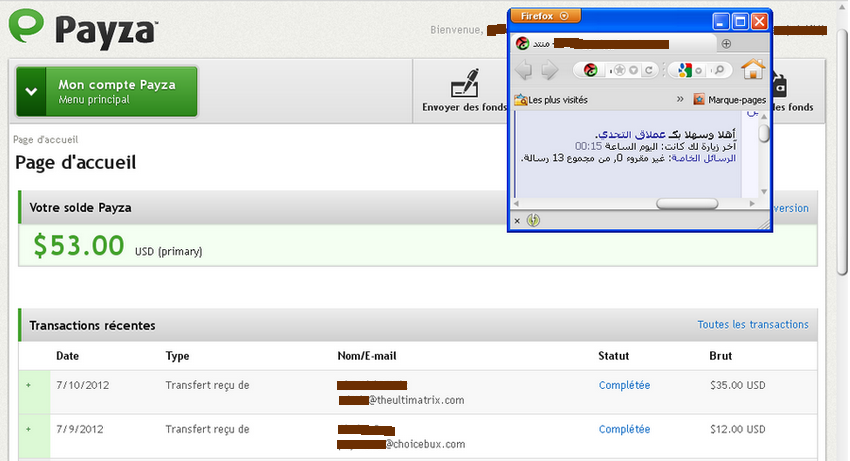The height and width of the screenshot is (461, 850).
Task: Click the $12.00 USD amount
Action: coord(737,429)
